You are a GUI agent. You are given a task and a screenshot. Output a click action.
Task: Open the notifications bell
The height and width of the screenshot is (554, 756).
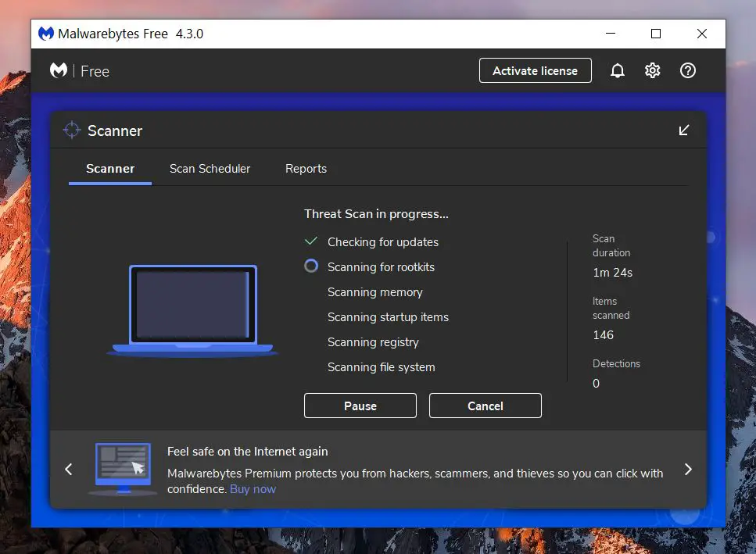pos(617,71)
